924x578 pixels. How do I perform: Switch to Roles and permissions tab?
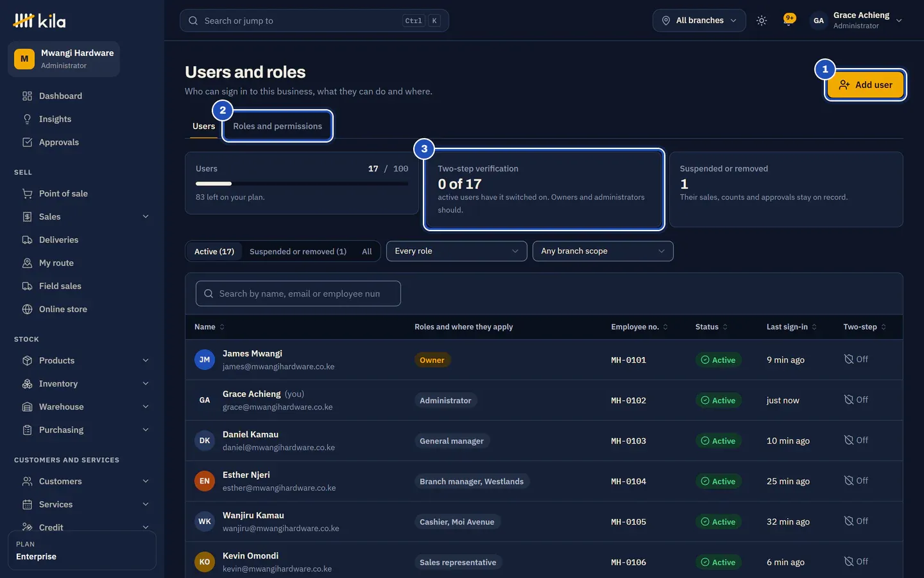tap(278, 127)
